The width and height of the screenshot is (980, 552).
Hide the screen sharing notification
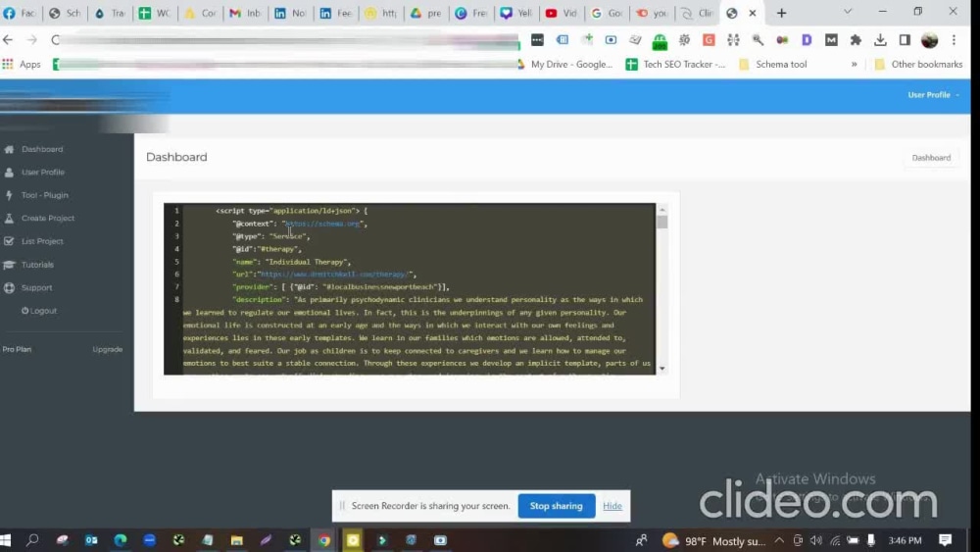(612, 506)
